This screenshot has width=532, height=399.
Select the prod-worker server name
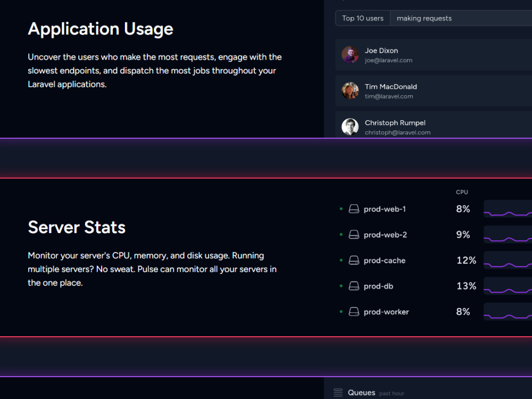click(x=386, y=312)
